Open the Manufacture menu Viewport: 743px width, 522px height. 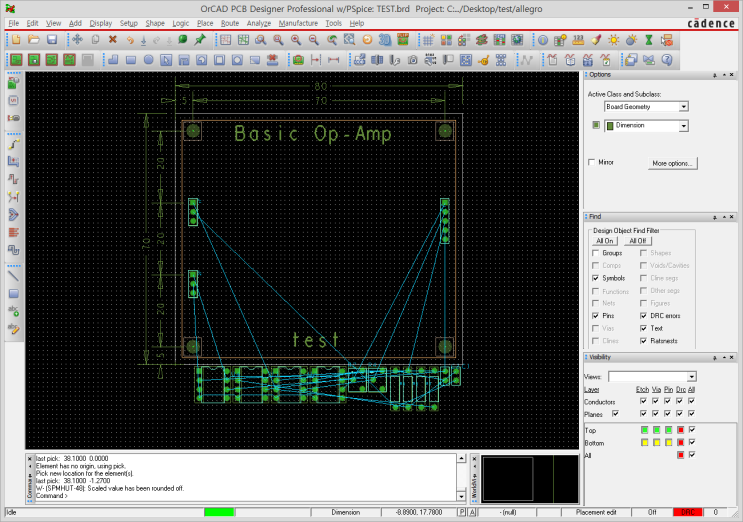point(298,22)
